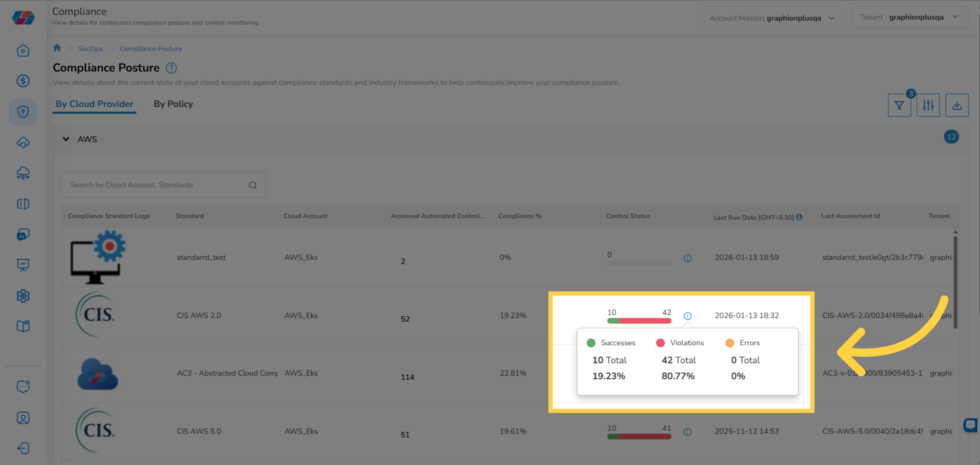Switch to the By Policy tab
980x465 pixels.
173,104
